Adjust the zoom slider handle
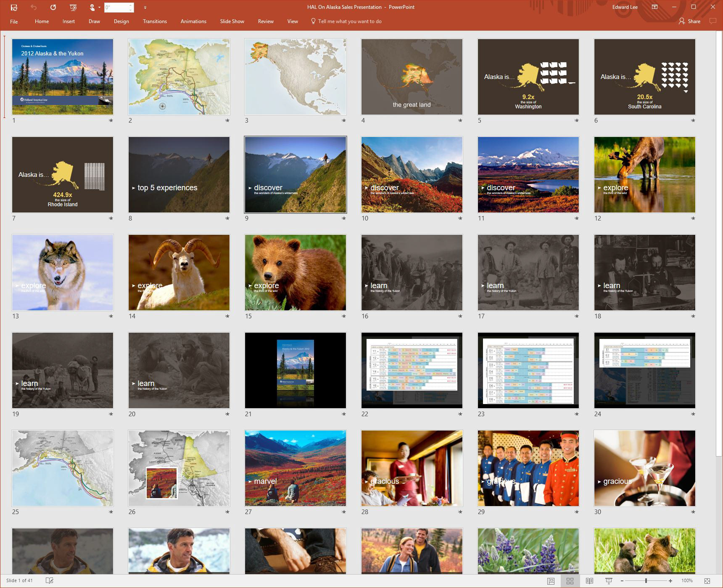 coord(646,581)
